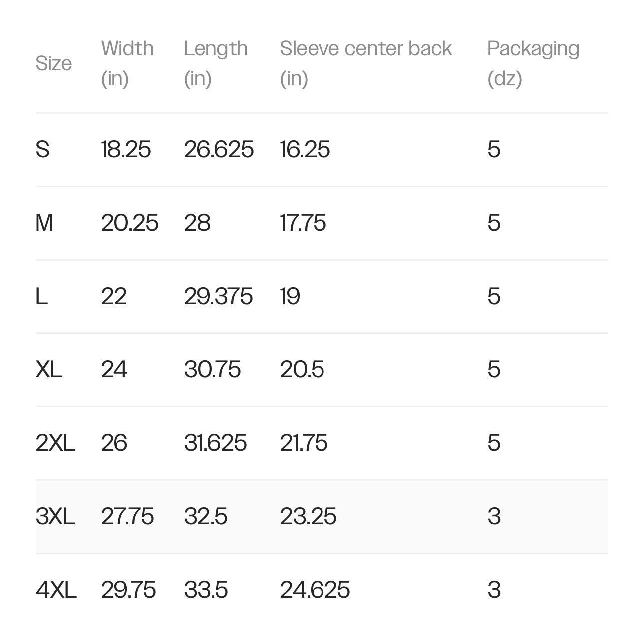Select the XL size row label
This screenshot has height=644, width=644.
click(49, 369)
